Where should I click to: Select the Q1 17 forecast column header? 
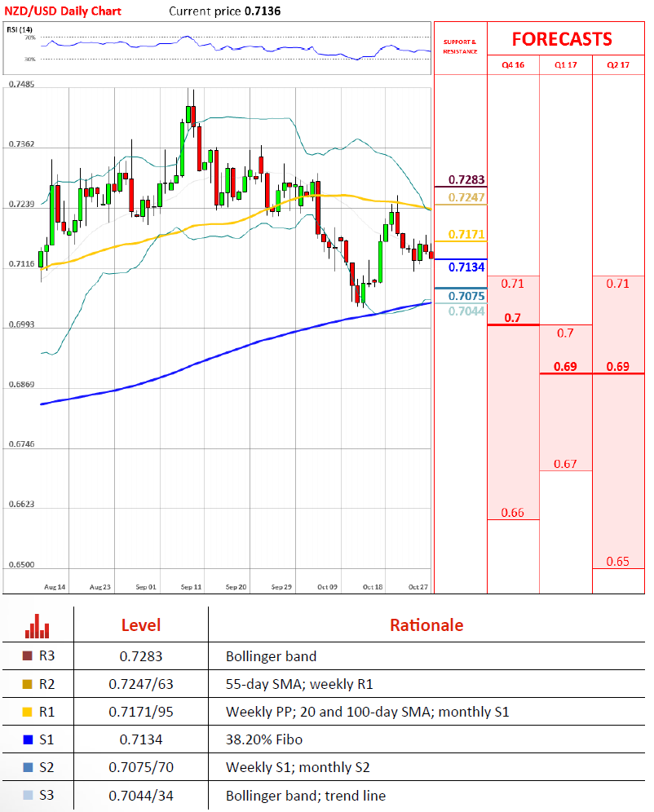coord(565,64)
